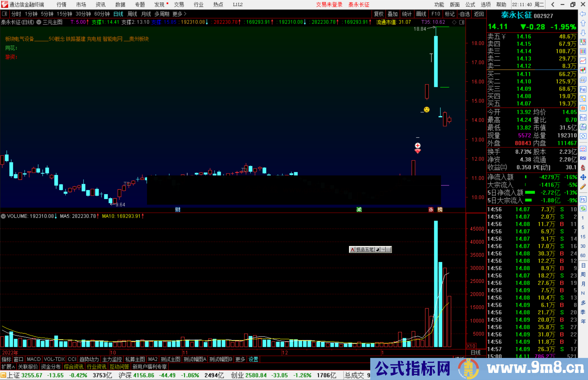588x380 pixels.
Task: Click the keyboard icon on the 极品五笔 bar
Action: (x=388, y=250)
